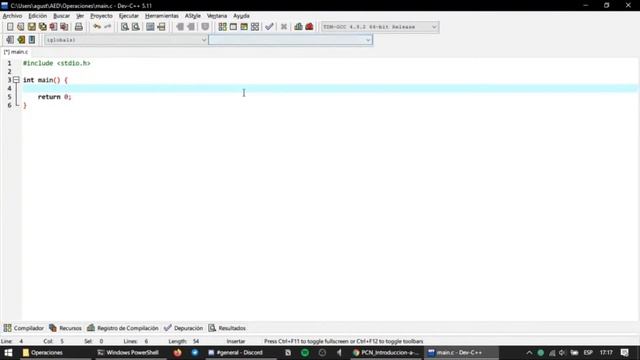Run the program via the window icon

[233, 27]
